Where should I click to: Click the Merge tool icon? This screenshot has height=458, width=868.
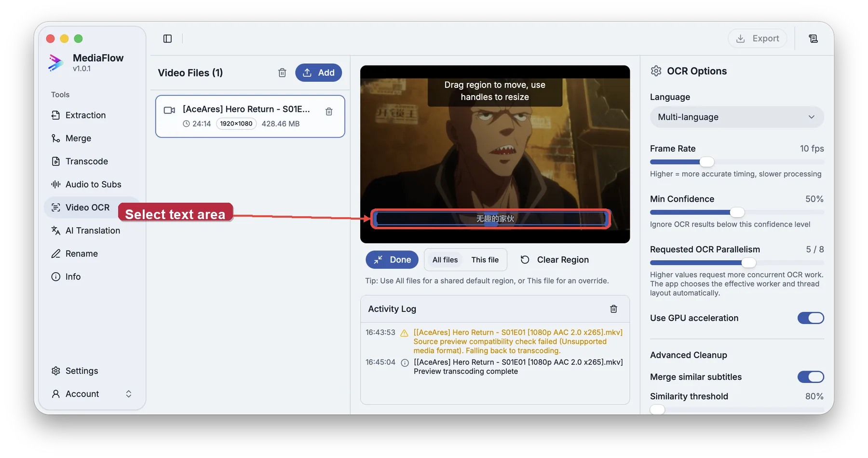click(x=56, y=138)
